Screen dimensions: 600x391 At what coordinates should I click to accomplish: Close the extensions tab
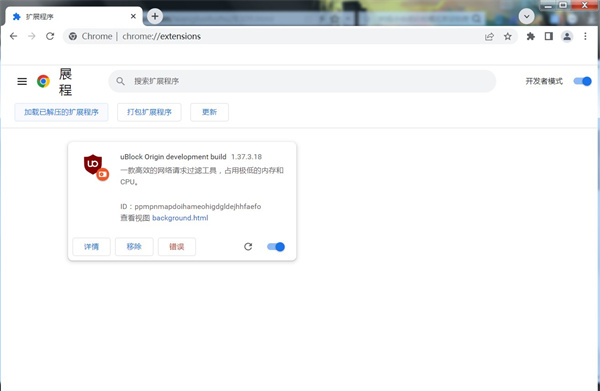pos(133,16)
